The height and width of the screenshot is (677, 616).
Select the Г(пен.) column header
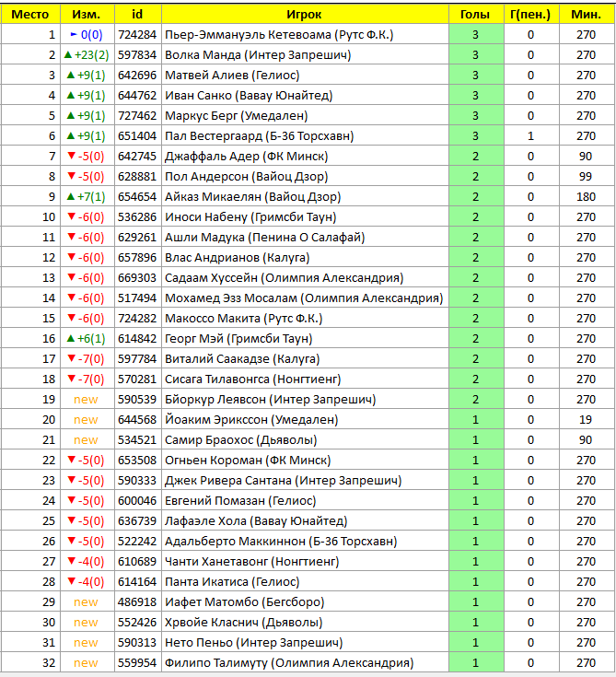click(531, 14)
